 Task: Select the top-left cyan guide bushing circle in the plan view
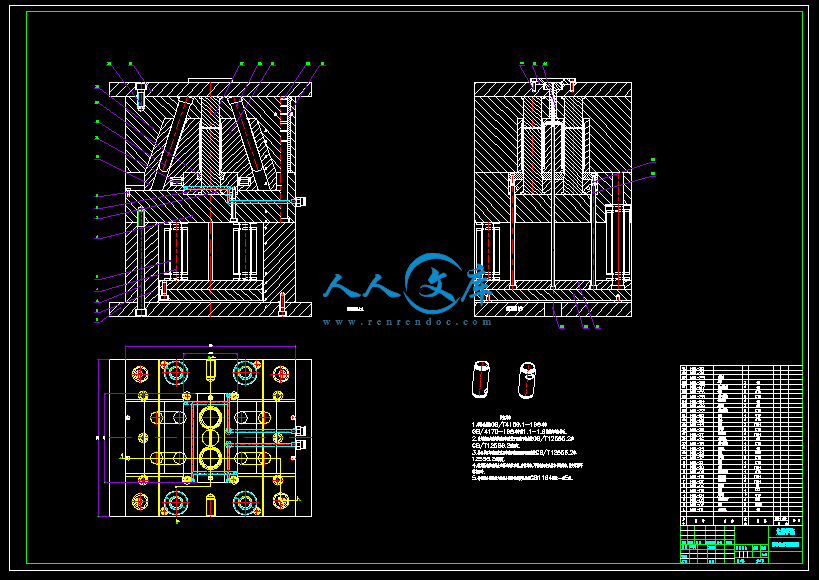(x=176, y=373)
